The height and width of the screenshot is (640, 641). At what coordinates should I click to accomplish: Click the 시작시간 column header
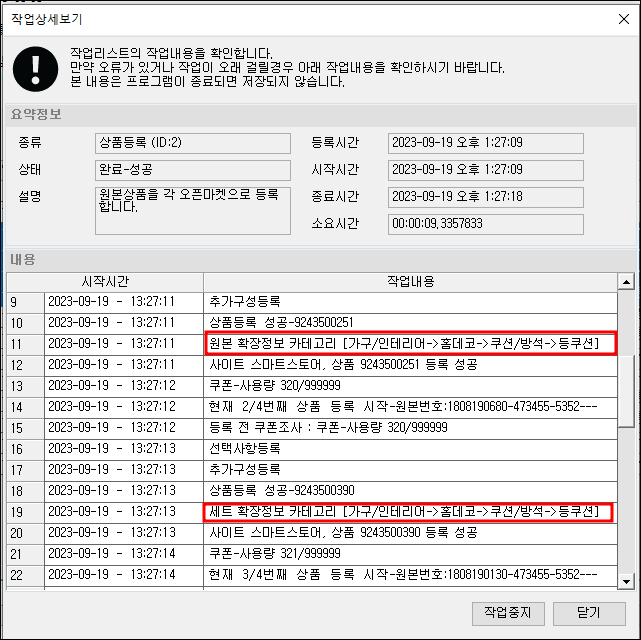105,282
